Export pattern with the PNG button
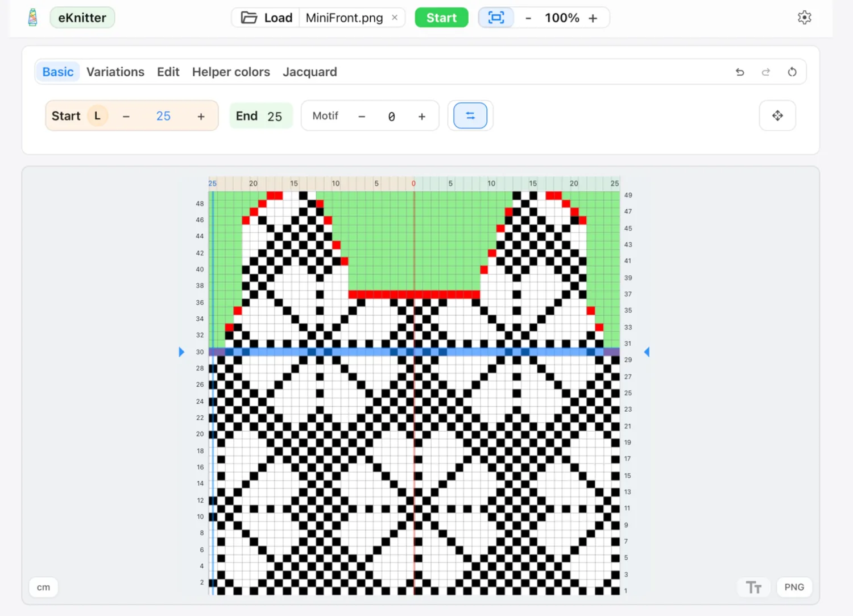The height and width of the screenshot is (616, 853). click(794, 588)
